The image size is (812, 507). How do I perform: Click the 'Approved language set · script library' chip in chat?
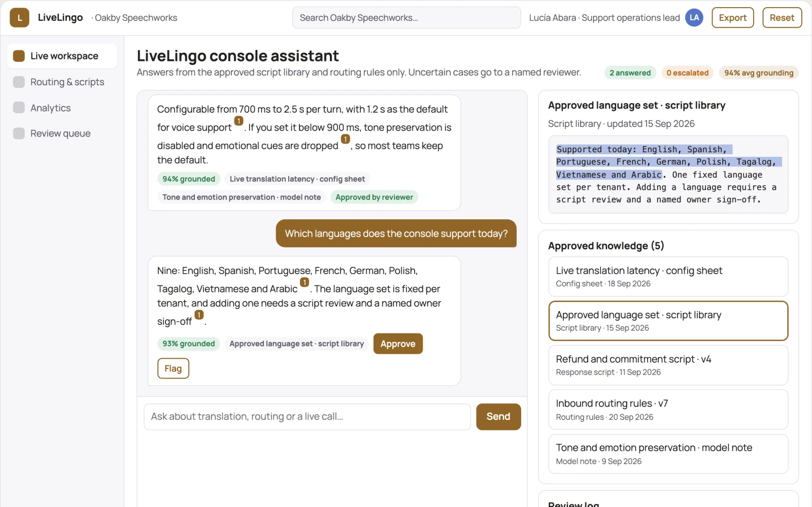tap(297, 344)
